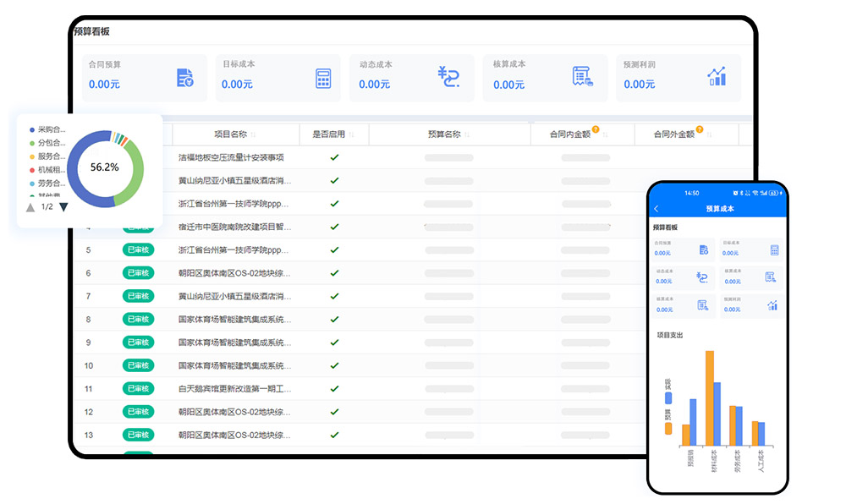The height and width of the screenshot is (504, 846).
Task: Toggle the 劳务合... legend entry
Action: pyautogui.click(x=47, y=184)
